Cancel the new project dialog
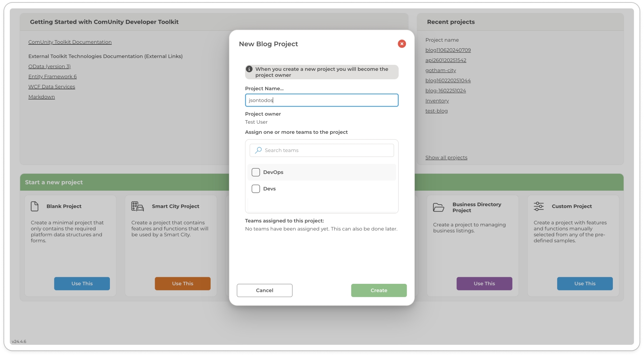The image size is (644, 356). 264,290
